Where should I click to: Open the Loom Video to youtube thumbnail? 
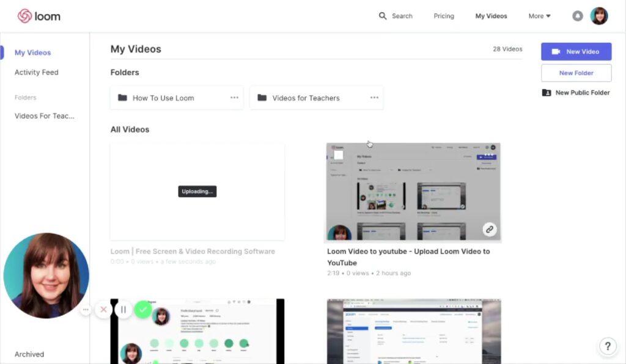coord(413,192)
